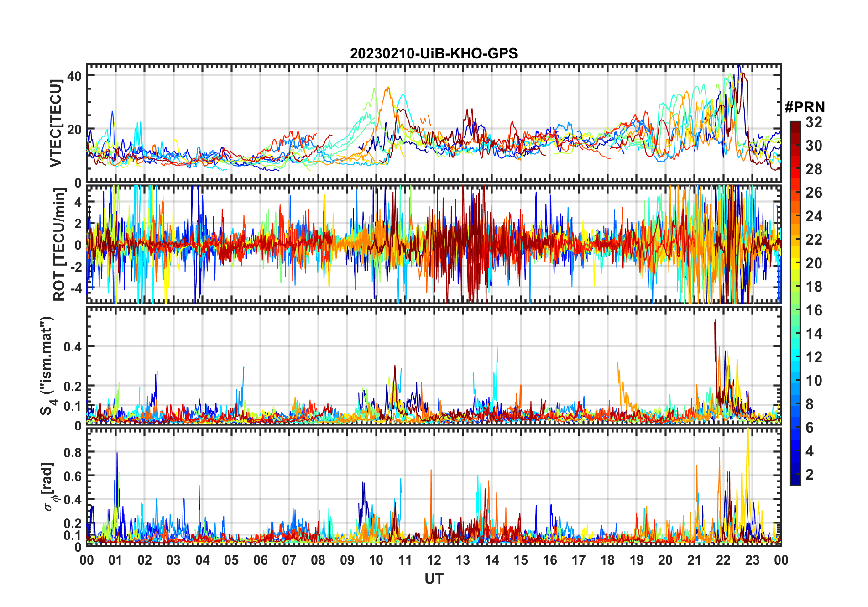Screen dimensions: 868x607
Task: Select the ROT axis tick label -2
Action: (75, 267)
